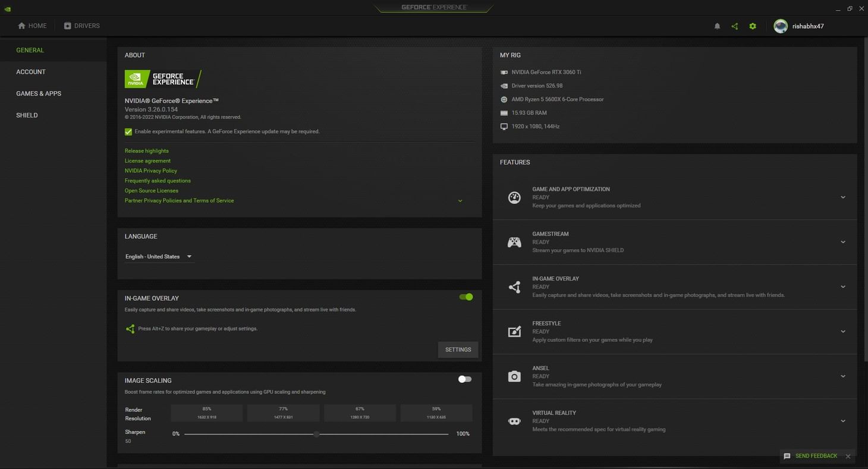This screenshot has width=868, height=469.
Task: Select the GameStream controller icon
Action: (514, 242)
